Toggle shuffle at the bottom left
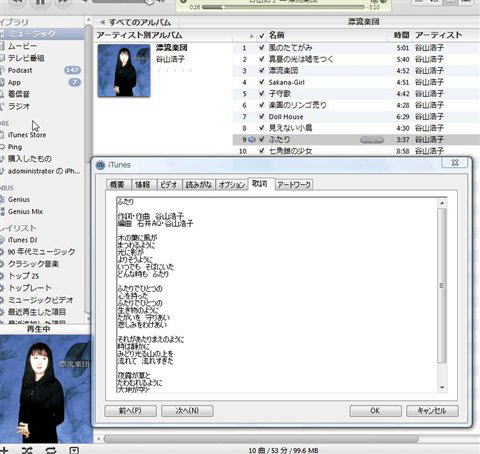 pos(27,450)
